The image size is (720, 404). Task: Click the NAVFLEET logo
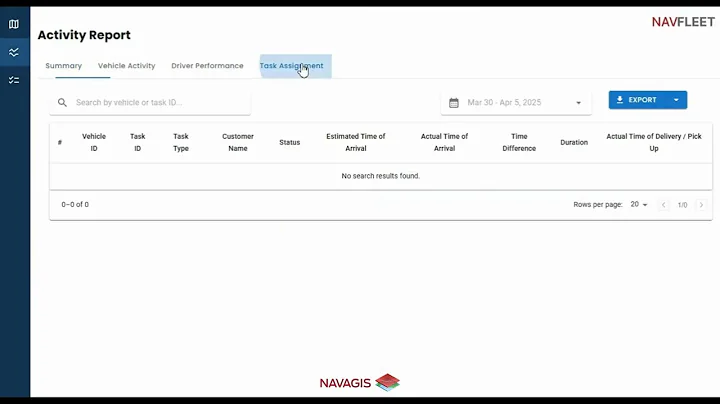[x=683, y=22]
